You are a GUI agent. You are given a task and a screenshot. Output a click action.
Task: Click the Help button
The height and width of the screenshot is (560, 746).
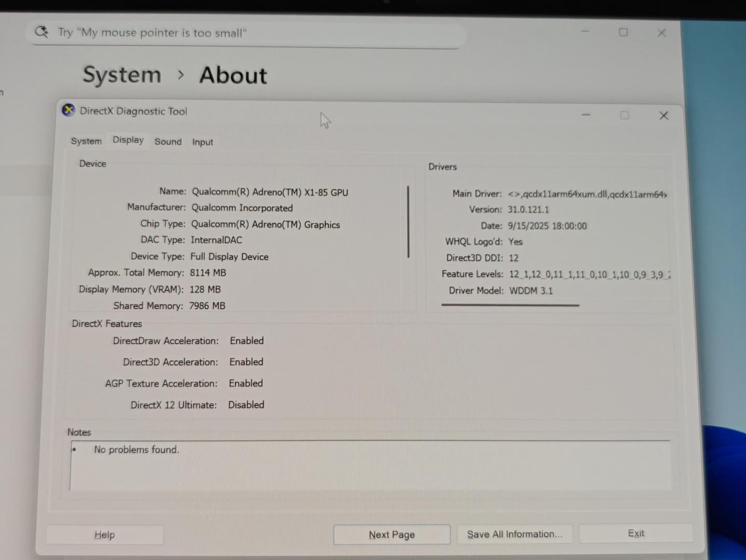105,535
